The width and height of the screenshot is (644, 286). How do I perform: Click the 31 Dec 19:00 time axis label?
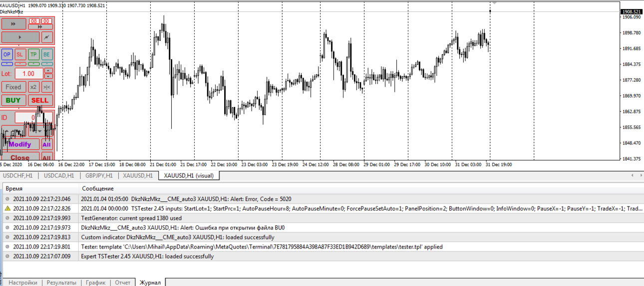(x=498, y=164)
